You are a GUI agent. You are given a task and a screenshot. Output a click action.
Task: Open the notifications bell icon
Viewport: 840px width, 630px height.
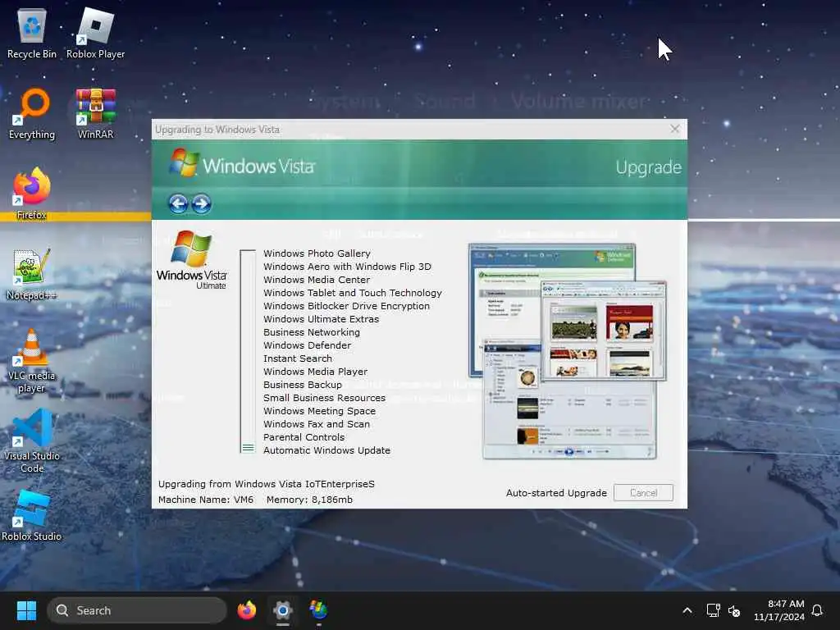click(817, 610)
